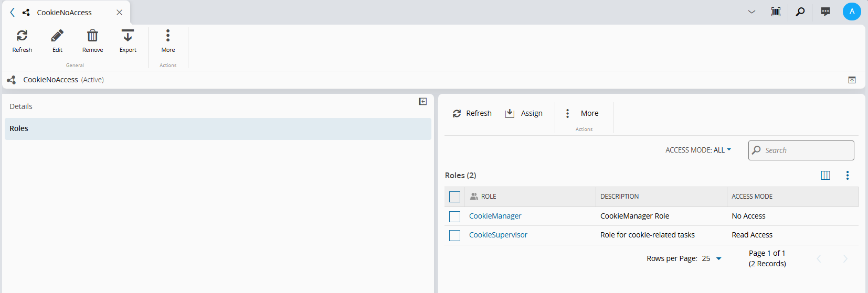This screenshot has width=868, height=293.
Task: Open the chat messages icon
Action: tap(825, 12)
